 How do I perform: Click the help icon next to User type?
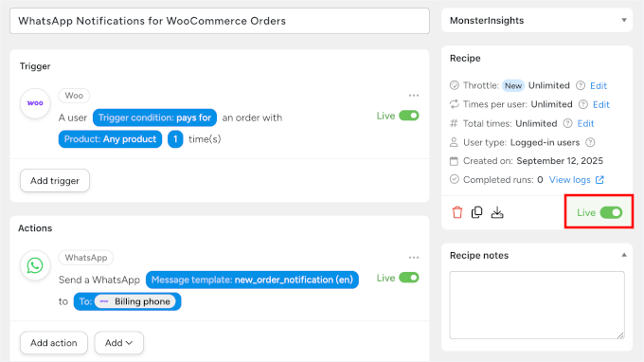pos(590,142)
